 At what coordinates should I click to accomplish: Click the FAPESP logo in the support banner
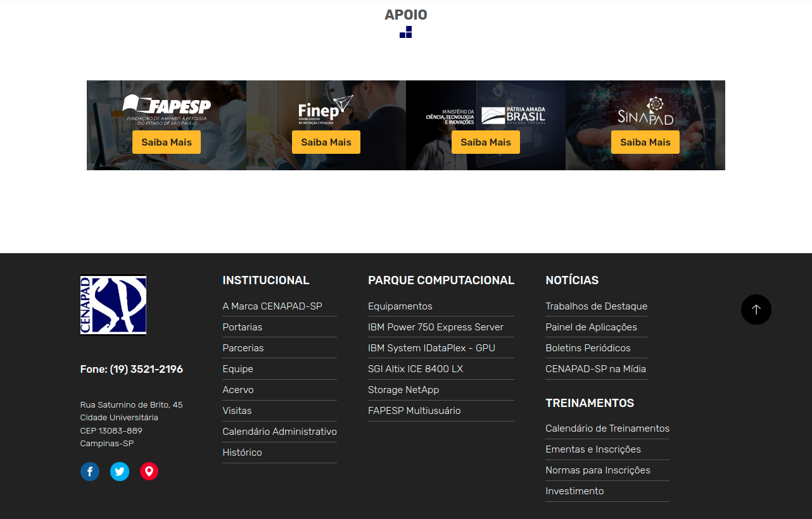167,109
